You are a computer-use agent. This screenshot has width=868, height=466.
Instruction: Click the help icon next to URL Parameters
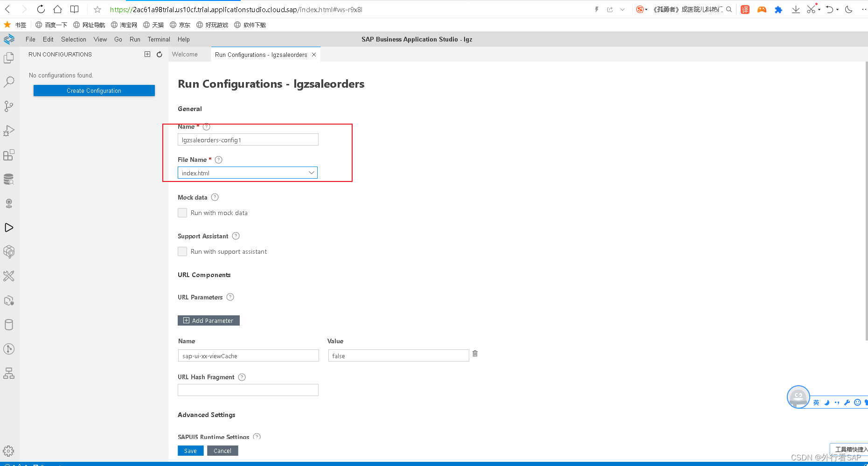click(x=230, y=297)
